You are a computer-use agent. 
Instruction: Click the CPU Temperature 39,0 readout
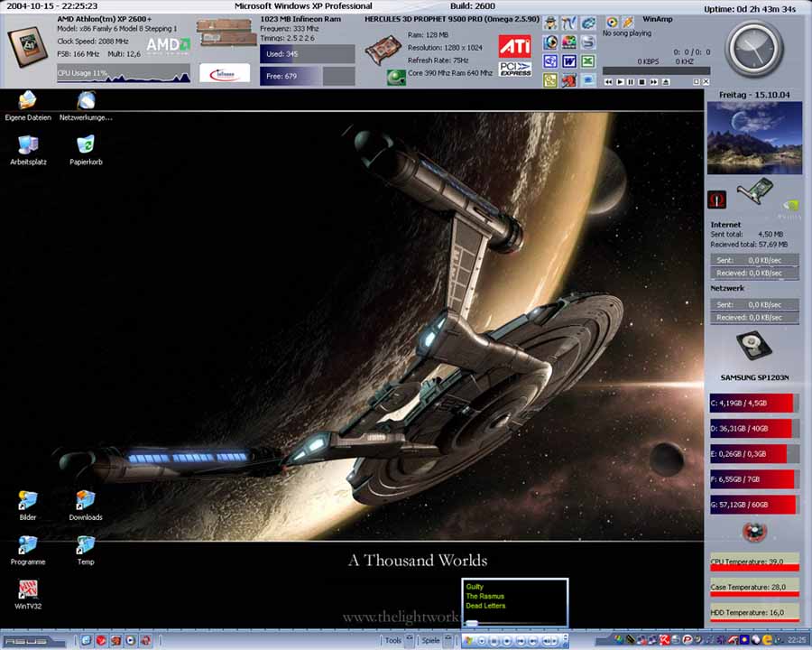754,562
